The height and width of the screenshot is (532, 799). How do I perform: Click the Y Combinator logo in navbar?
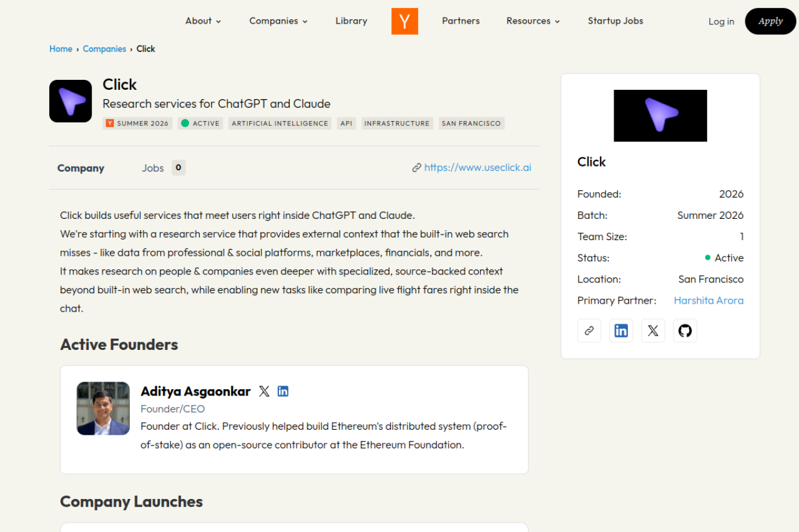(x=404, y=21)
